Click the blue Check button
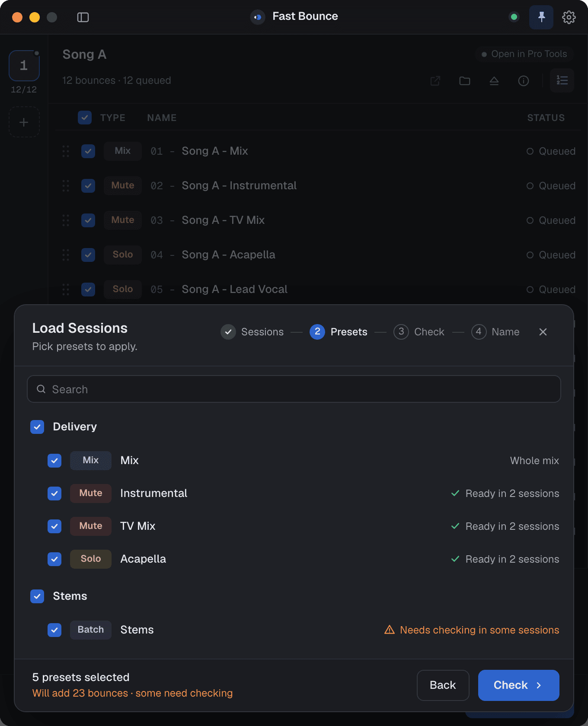This screenshot has height=726, width=588. tap(518, 685)
